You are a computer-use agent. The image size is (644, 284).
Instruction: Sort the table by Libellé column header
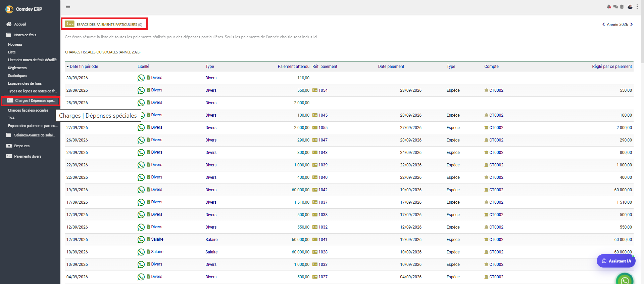tap(143, 67)
